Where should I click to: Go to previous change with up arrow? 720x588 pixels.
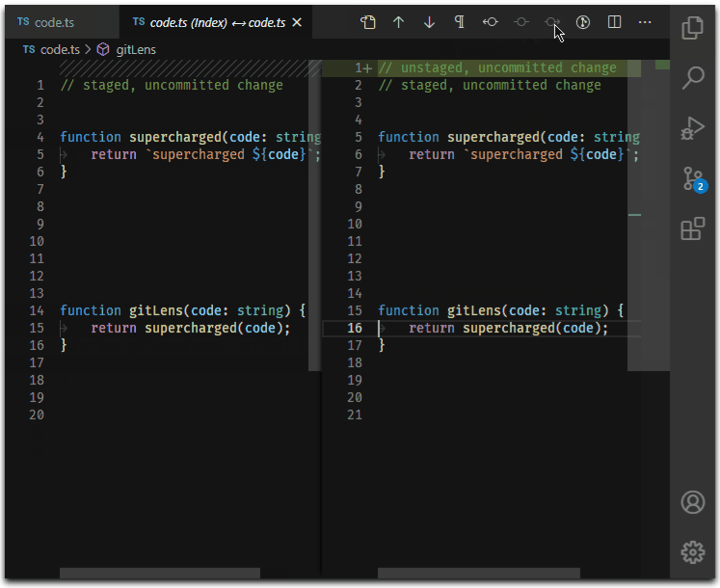(398, 22)
